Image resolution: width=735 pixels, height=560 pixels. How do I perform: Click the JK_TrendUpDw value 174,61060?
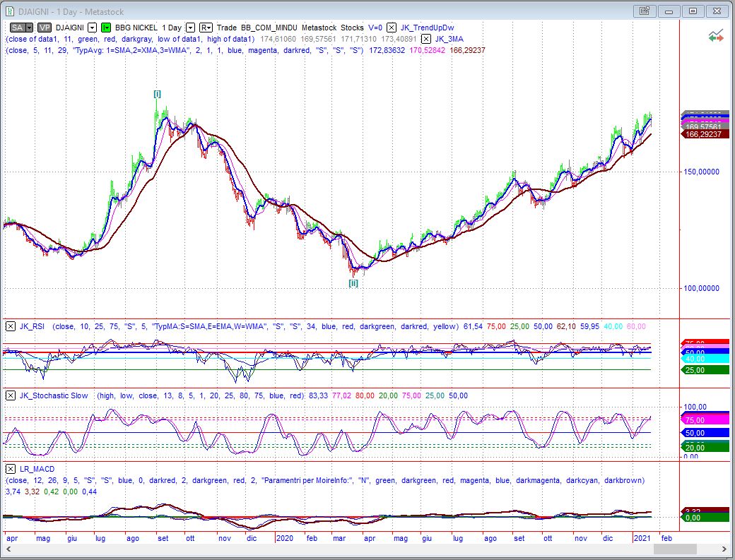click(x=278, y=39)
